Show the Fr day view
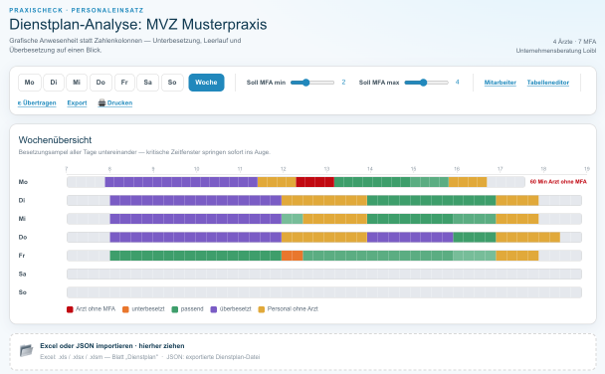Image resolution: width=605 pixels, height=374 pixels. pyautogui.click(x=124, y=83)
